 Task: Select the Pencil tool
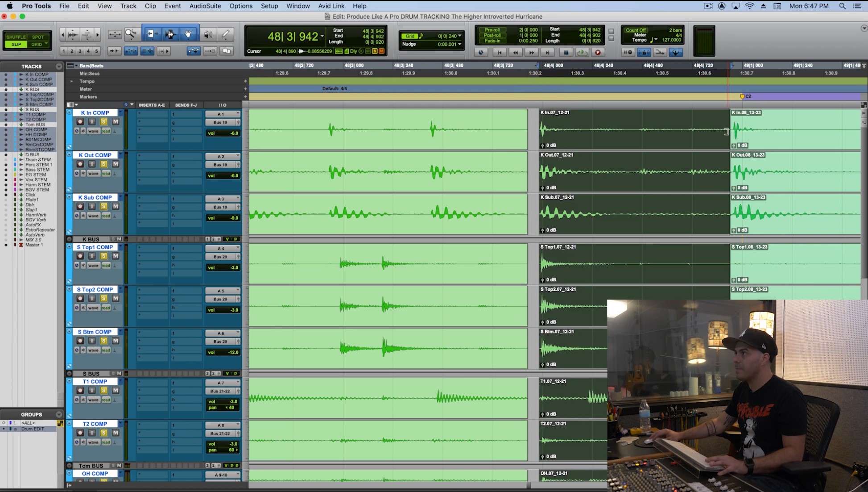coord(226,34)
